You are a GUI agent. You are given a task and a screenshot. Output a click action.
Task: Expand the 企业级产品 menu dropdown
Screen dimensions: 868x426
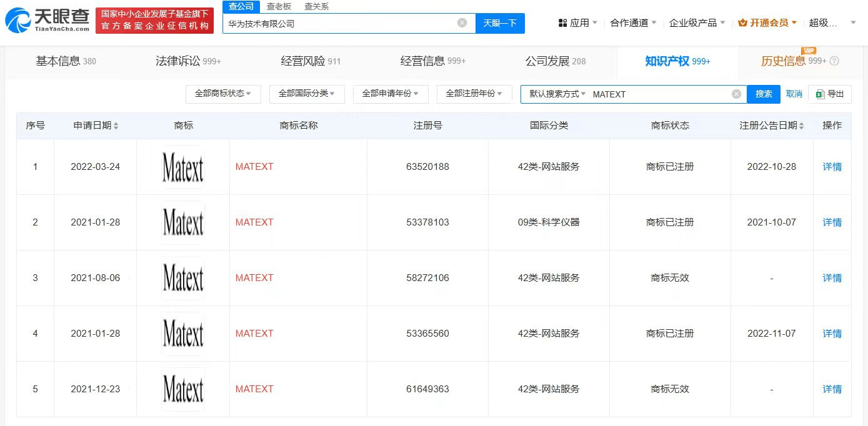click(696, 22)
